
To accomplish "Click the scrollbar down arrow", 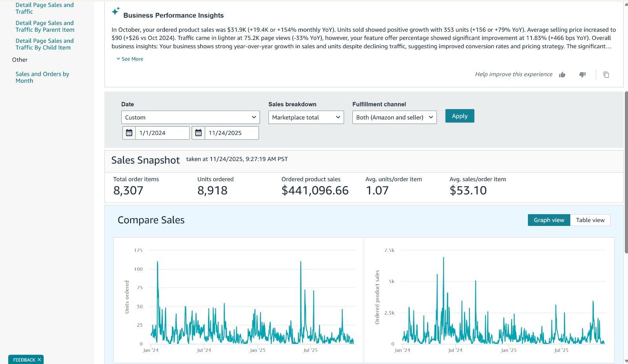I will pyautogui.click(x=626, y=361).
